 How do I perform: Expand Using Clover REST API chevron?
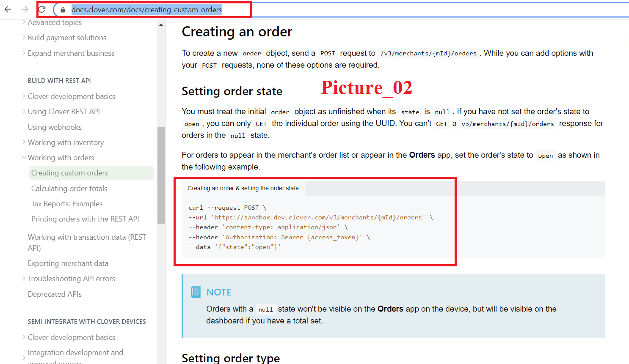point(24,112)
